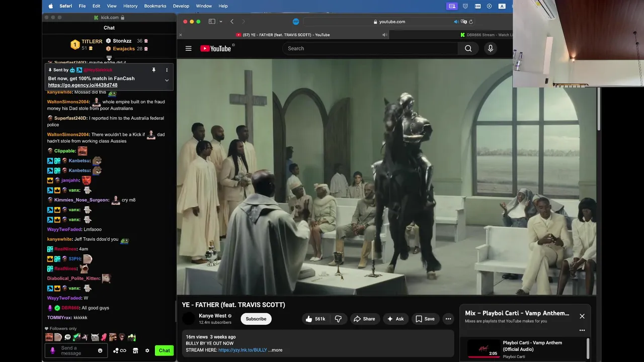The width and height of the screenshot is (644, 362).
Task: Open Stonkzz leaderboard entry
Action: (127, 41)
